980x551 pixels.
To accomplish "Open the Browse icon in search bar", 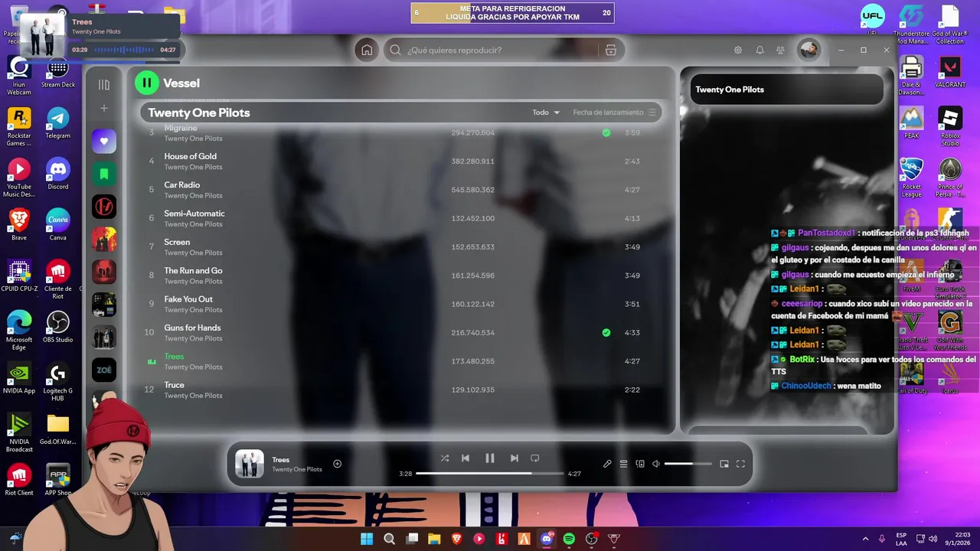I will (610, 50).
